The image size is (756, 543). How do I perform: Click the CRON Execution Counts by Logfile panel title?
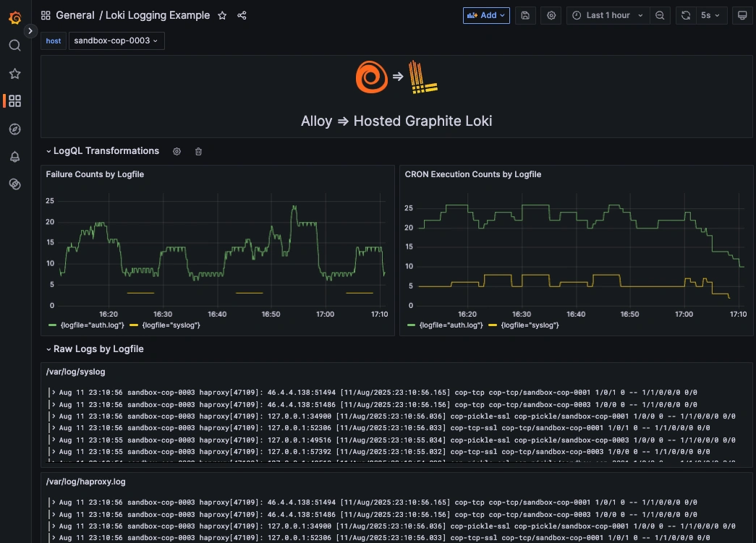coord(472,174)
